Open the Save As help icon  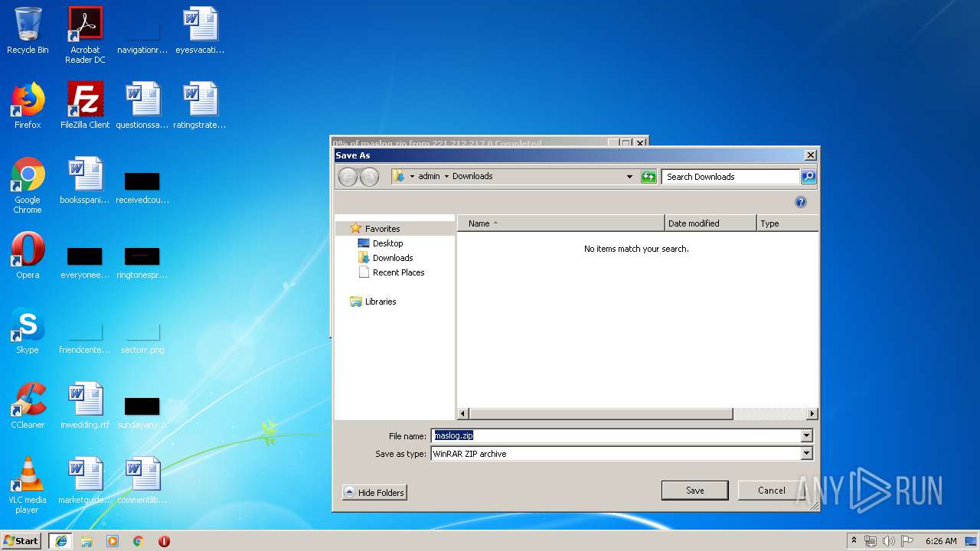click(801, 202)
